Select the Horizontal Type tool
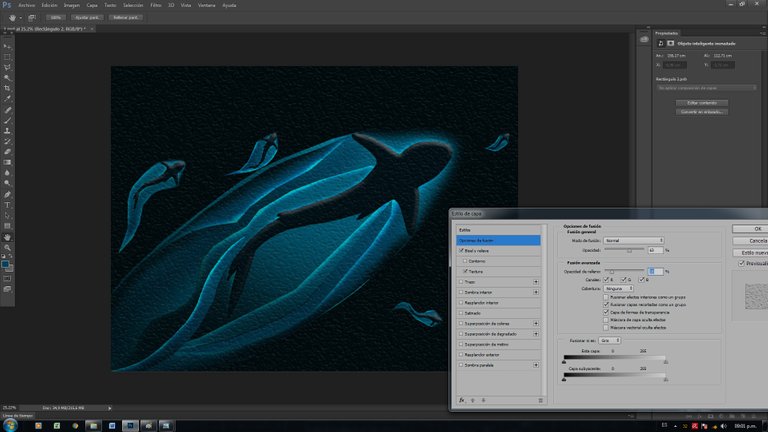Image resolution: width=768 pixels, height=432 pixels. pyautogui.click(x=8, y=204)
